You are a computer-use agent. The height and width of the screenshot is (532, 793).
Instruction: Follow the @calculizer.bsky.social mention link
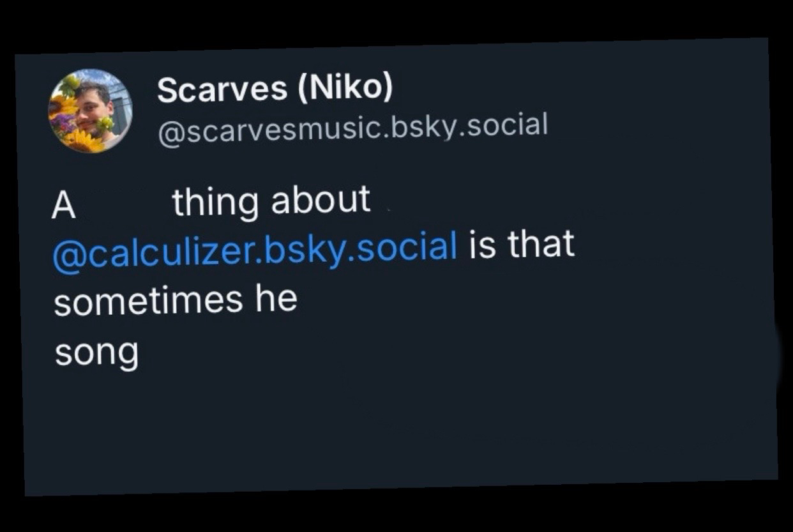[x=256, y=250]
